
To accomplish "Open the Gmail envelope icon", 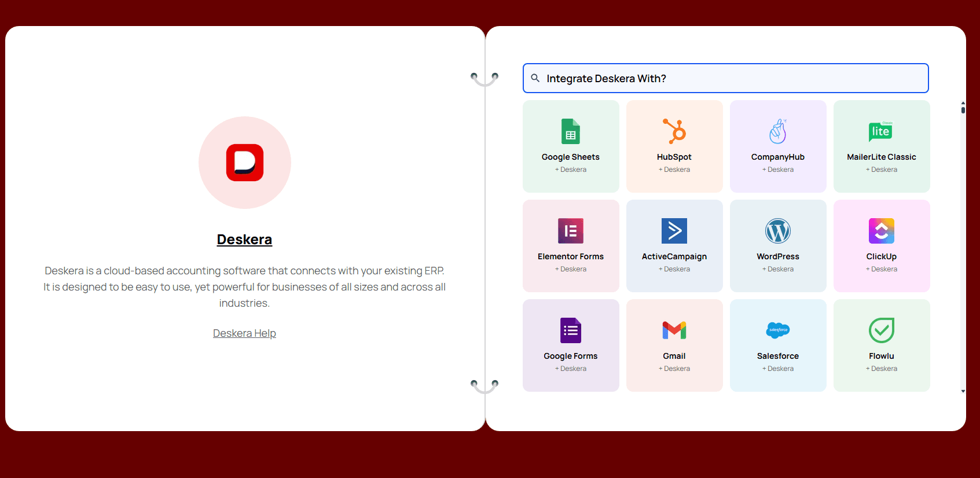I will pos(674,330).
